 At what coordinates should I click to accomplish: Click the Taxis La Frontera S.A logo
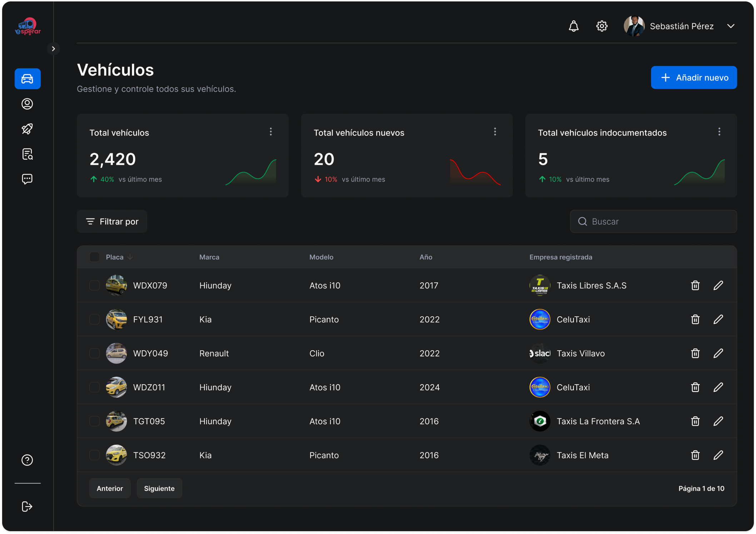tap(540, 421)
